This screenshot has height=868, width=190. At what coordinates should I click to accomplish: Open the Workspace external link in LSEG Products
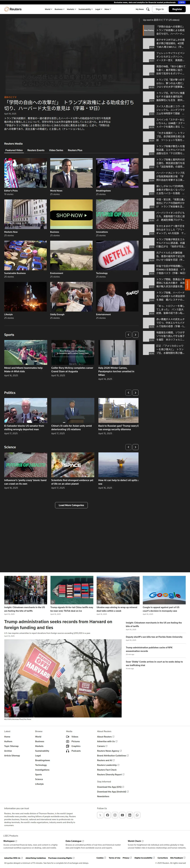click(x=10, y=841)
